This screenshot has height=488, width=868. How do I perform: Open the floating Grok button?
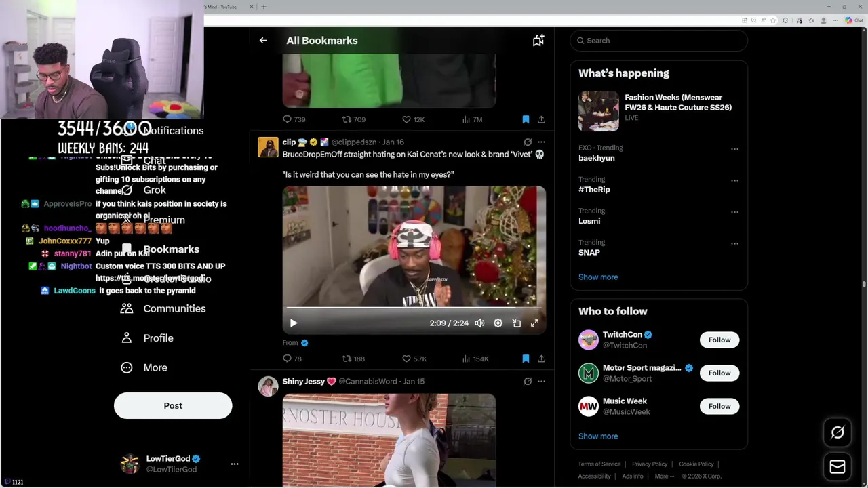coord(837,432)
